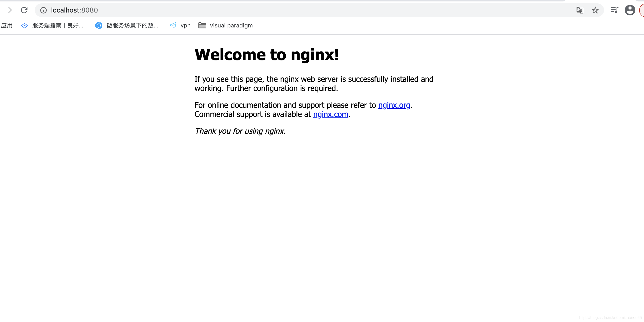Open the visual paradigm bookmark folder
Image resolution: width=644 pixels, height=322 pixels.
[x=225, y=26]
